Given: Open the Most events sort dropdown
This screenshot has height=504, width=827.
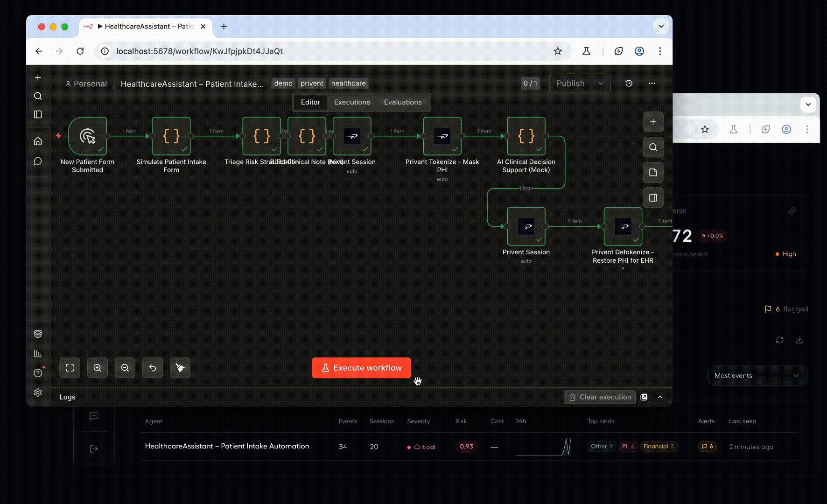Looking at the screenshot, I should [x=757, y=376].
